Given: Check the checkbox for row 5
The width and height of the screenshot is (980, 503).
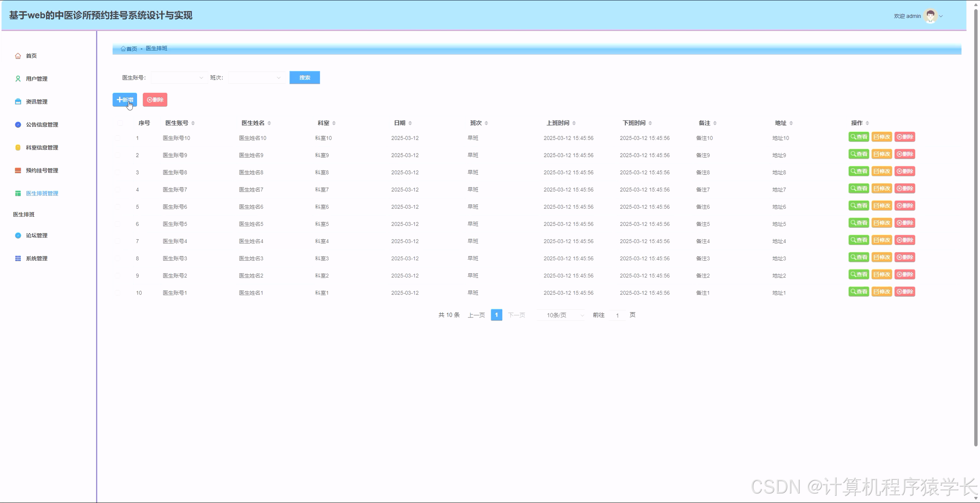Looking at the screenshot, I should (x=118, y=207).
